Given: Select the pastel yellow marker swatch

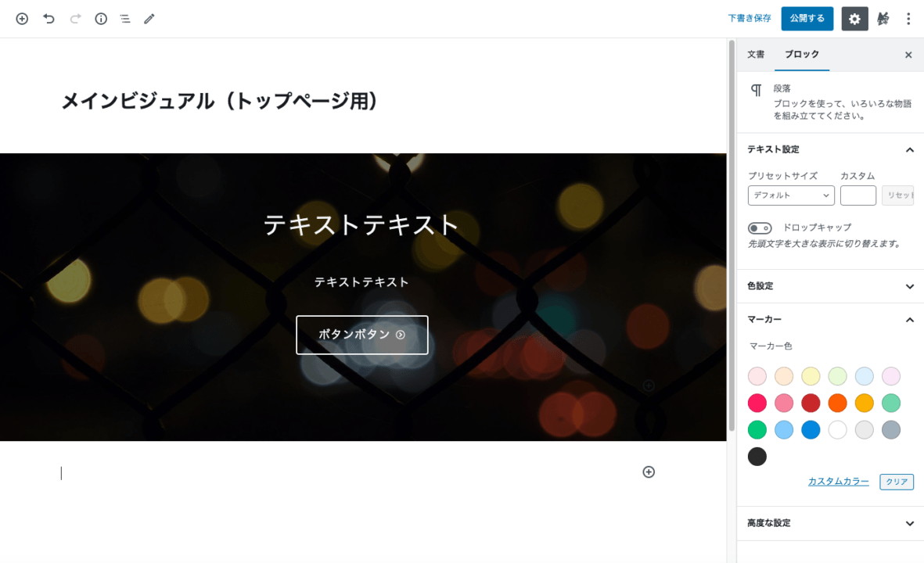Looking at the screenshot, I should 811,376.
